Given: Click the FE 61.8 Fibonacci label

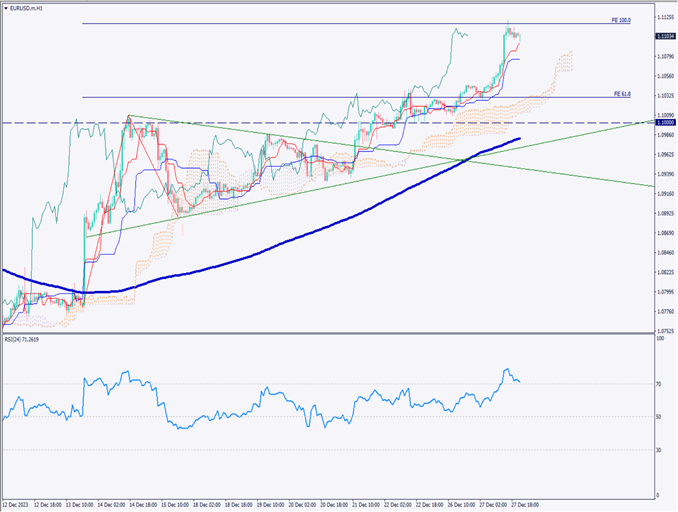Looking at the screenshot, I should point(622,93).
